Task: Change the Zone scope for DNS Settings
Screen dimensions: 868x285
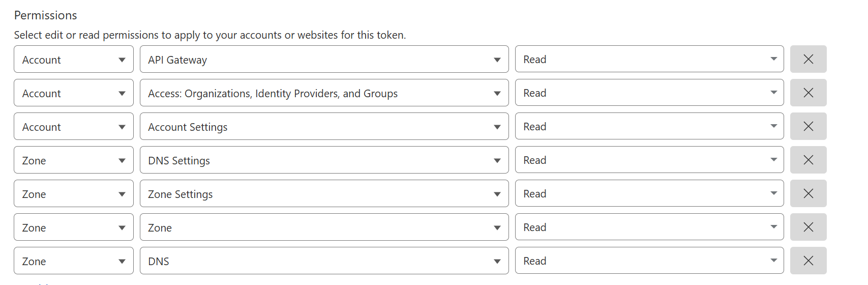Action: coord(74,160)
